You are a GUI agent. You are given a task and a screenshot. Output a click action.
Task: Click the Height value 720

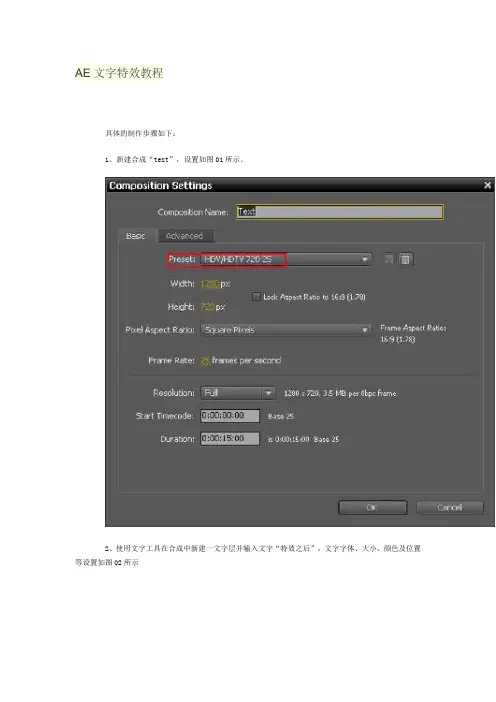click(208, 307)
